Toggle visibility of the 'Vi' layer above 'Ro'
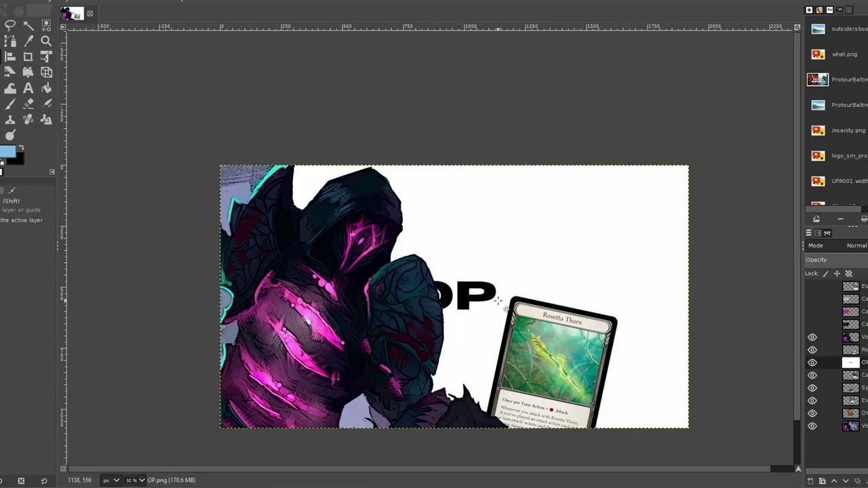Viewport: 868px width, 488px height. coord(812,337)
